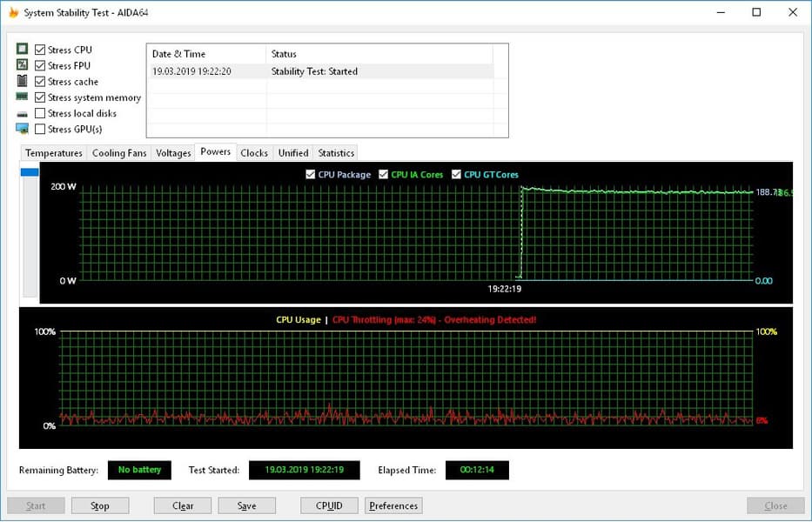This screenshot has width=812, height=522.
Task: Click the AIDA64 flame icon in title bar
Action: [13, 12]
